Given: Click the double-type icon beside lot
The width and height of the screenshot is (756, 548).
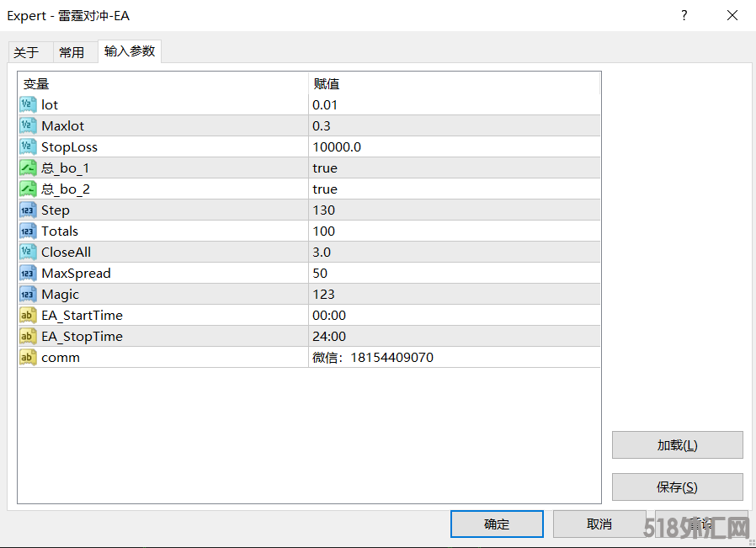Looking at the screenshot, I should coord(28,104).
